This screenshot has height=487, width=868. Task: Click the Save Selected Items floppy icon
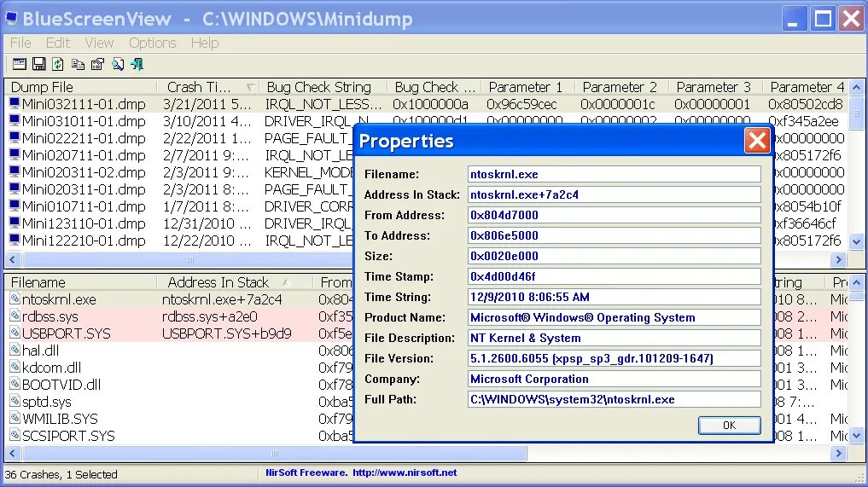(x=38, y=64)
